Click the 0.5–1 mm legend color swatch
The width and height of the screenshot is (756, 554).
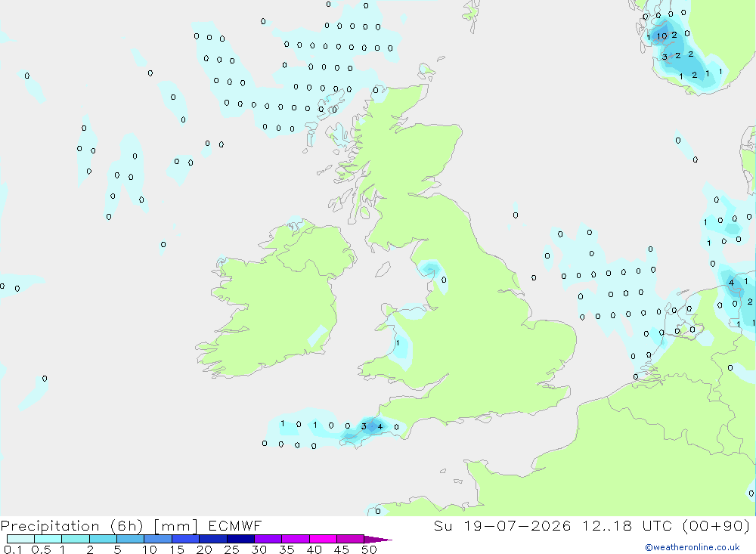(48, 539)
